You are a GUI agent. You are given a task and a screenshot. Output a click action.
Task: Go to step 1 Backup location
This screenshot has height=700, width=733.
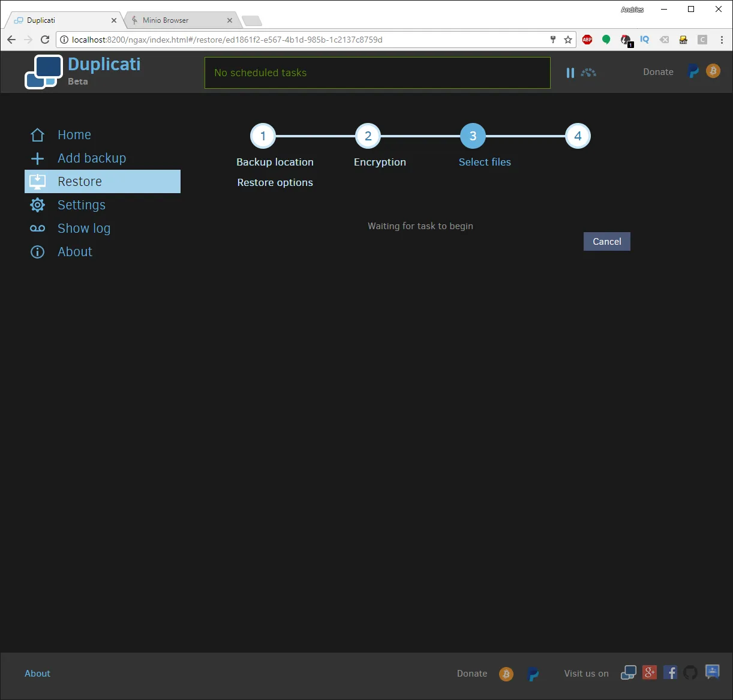click(x=263, y=136)
